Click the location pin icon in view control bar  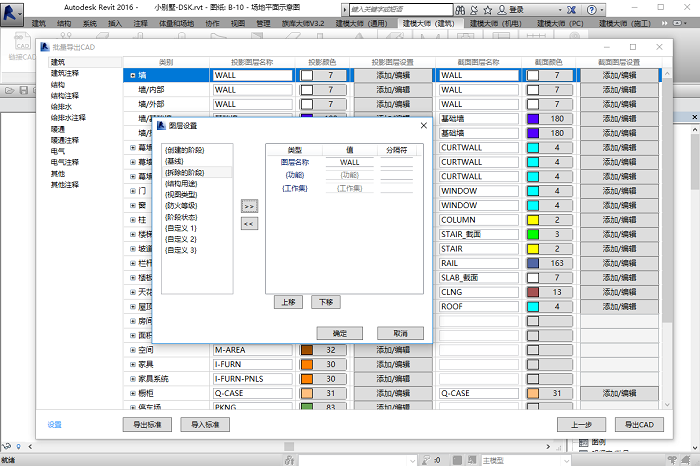[x=18, y=446]
